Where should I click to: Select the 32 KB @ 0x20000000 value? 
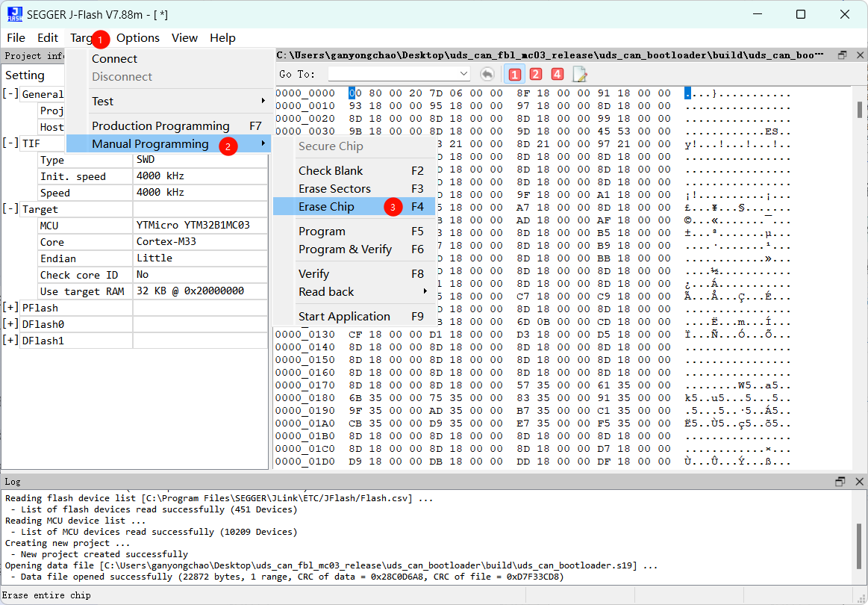point(200,291)
